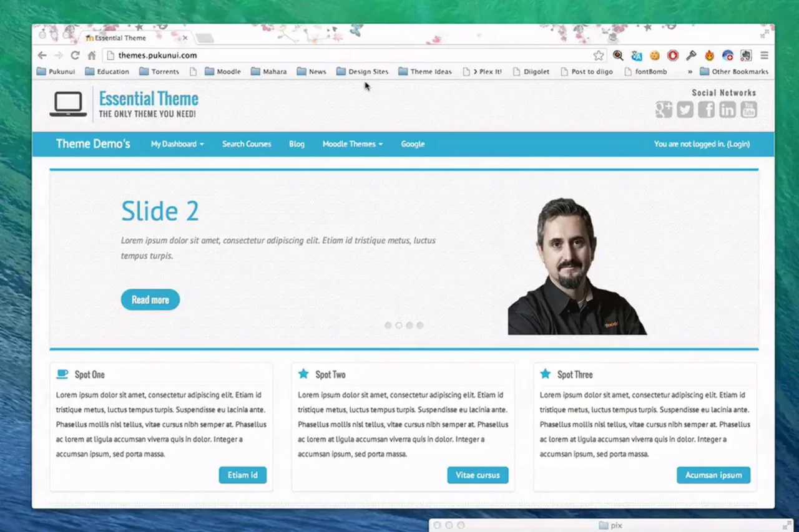
Task: Open the Theme Ideas bookmark folder
Action: click(x=425, y=72)
